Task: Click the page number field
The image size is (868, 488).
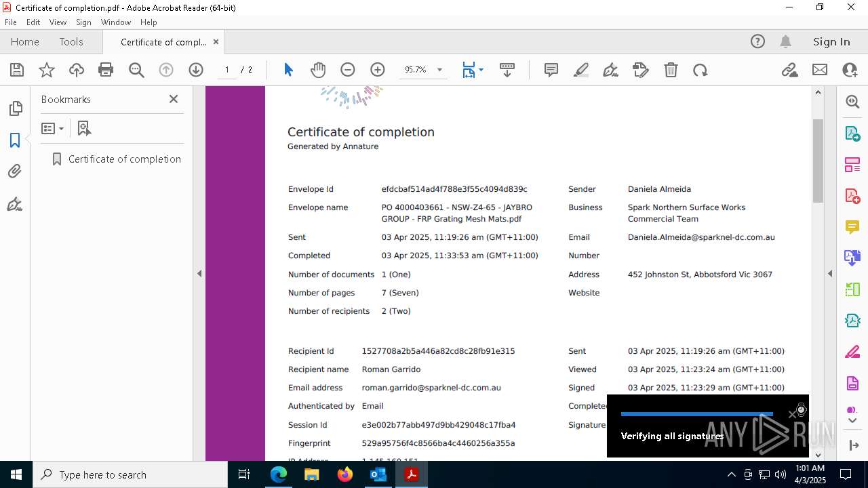Action: [x=226, y=70]
